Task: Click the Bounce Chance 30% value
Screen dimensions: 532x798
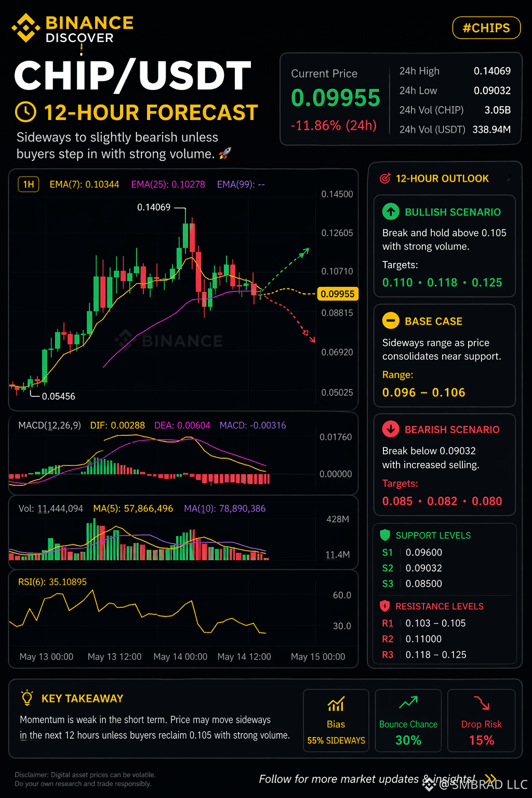Action: 408,740
